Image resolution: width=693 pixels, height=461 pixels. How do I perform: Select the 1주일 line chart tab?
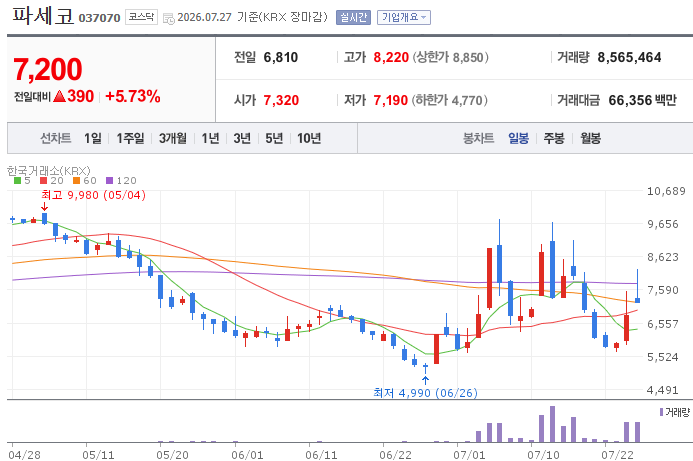130,138
